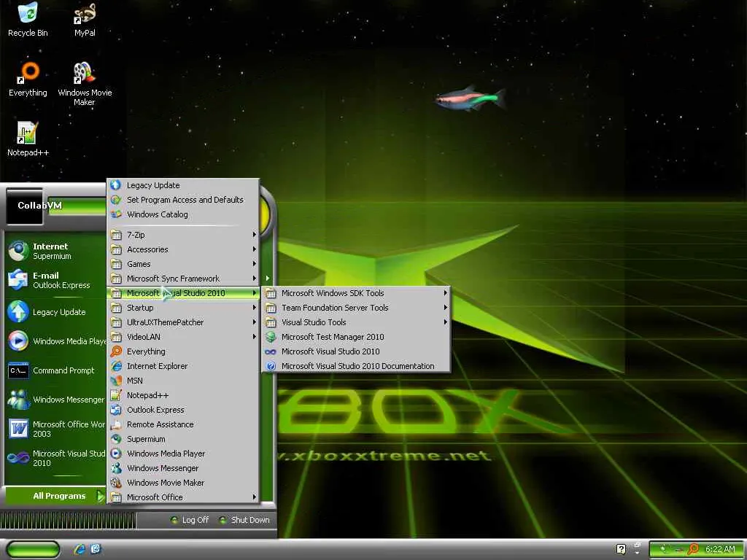This screenshot has width=747, height=560.
Task: Open Outlook Express in All Programs list
Action: click(183, 410)
